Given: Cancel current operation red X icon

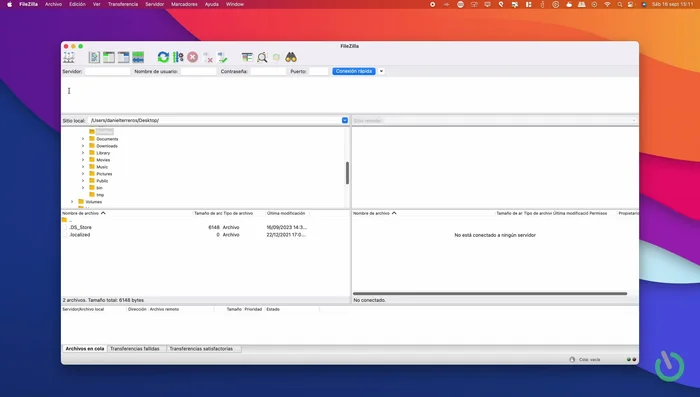Looking at the screenshot, I should 192,57.
